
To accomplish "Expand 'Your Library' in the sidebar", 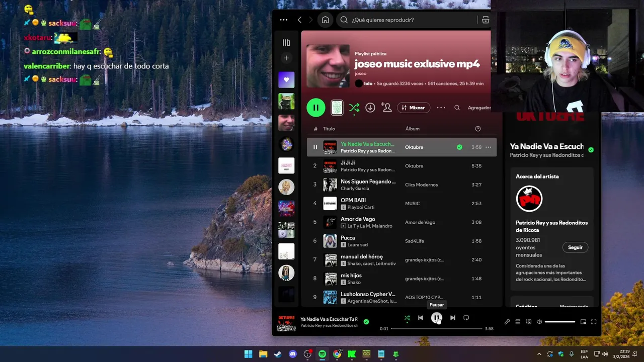I will (286, 43).
